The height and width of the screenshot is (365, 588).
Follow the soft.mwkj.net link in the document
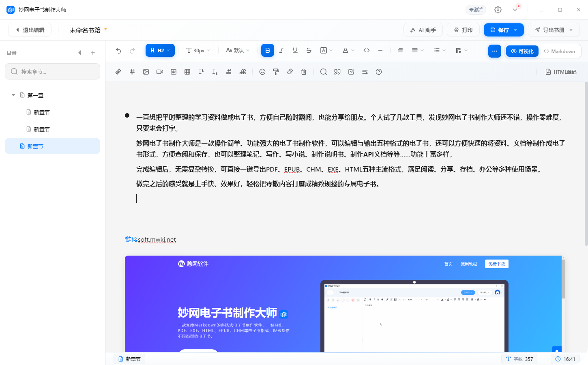157,240
